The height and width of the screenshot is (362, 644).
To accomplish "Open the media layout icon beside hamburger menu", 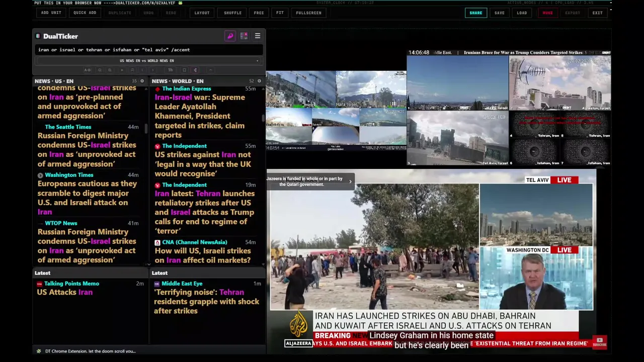I will tap(244, 36).
